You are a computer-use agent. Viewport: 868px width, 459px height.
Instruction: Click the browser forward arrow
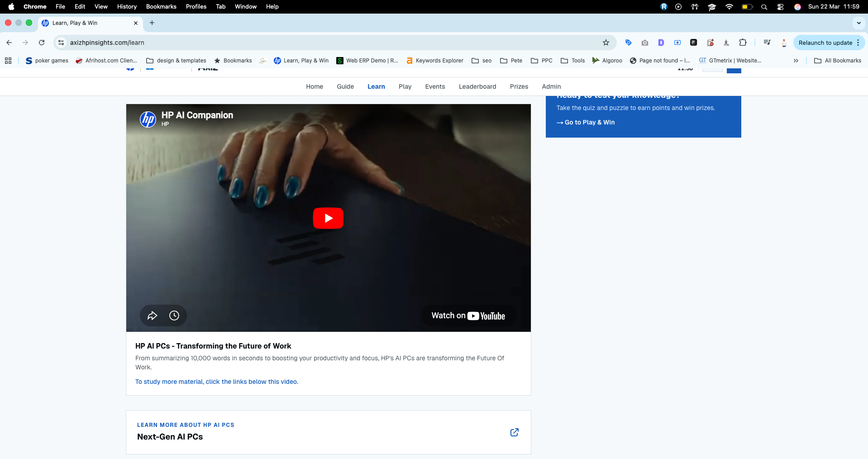click(25, 43)
